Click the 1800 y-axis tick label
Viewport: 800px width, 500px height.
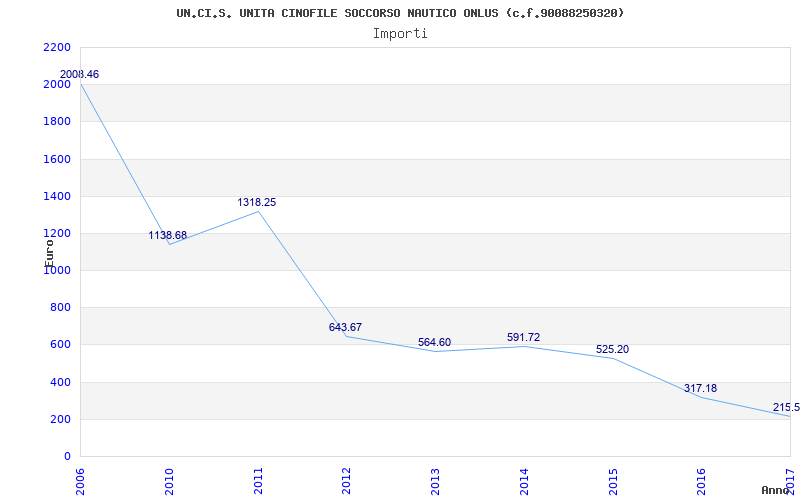[57, 122]
